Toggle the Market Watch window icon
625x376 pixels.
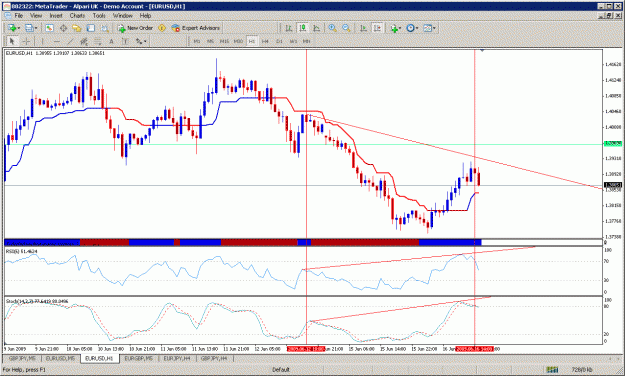click(49, 28)
